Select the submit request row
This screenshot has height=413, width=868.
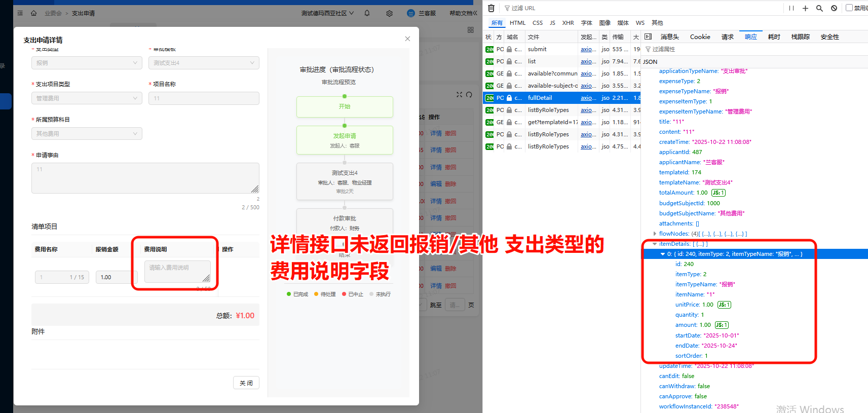click(562, 49)
